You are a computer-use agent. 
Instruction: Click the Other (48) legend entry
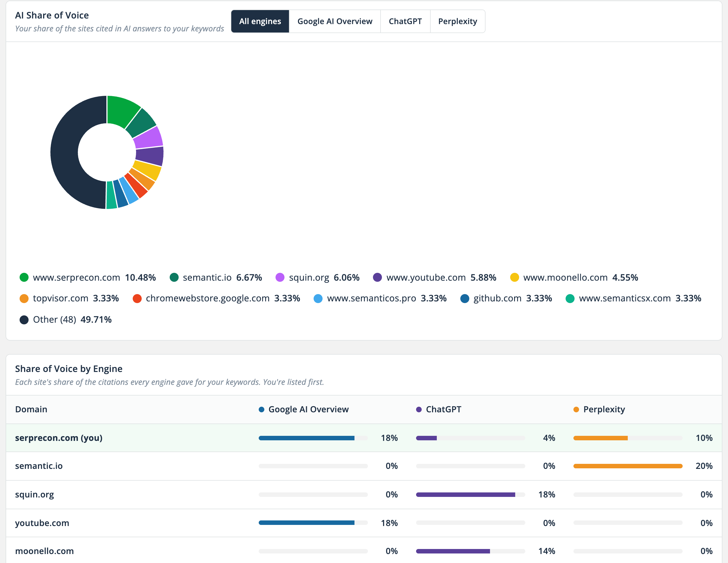(x=65, y=320)
